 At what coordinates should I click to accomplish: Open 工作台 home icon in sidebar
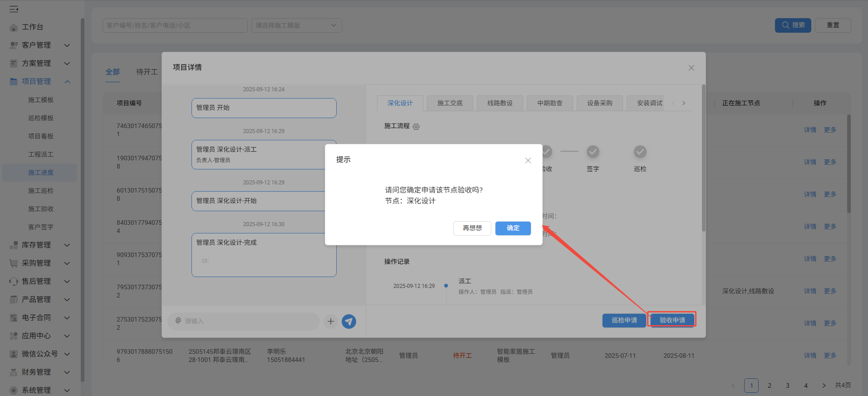14,27
